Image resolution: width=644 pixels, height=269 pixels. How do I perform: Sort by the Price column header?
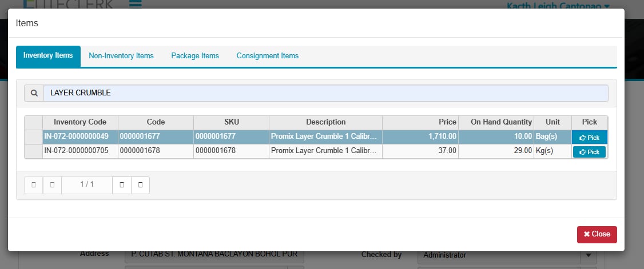(x=420, y=122)
